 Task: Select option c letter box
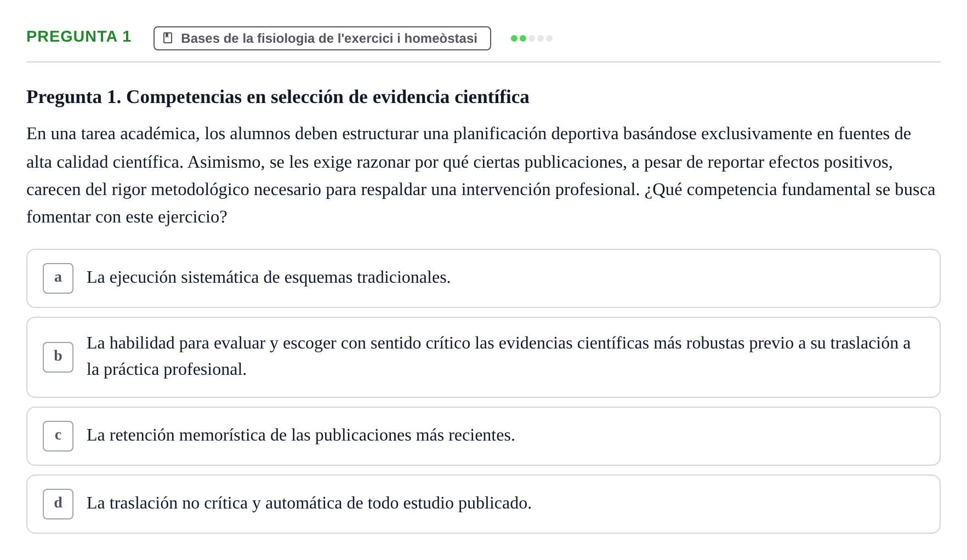click(x=58, y=436)
